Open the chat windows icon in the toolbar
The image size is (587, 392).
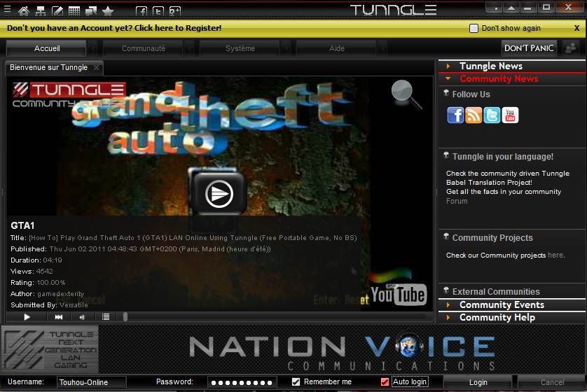coord(91,10)
